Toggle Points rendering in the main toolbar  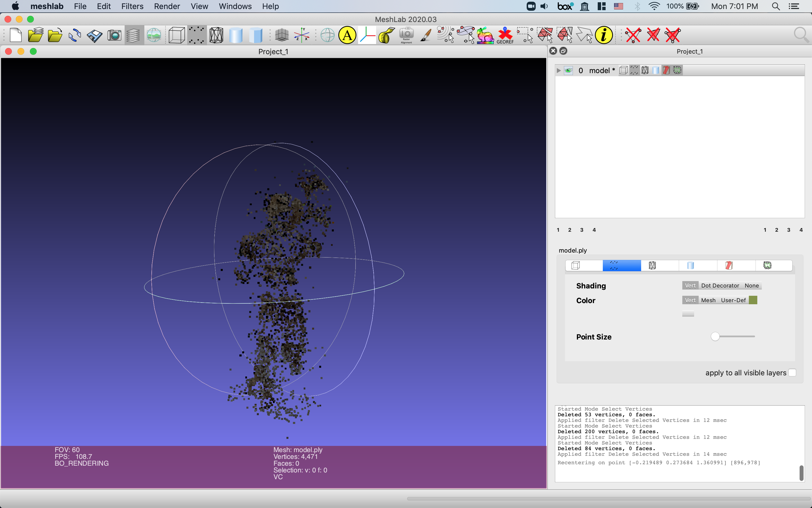click(x=197, y=35)
